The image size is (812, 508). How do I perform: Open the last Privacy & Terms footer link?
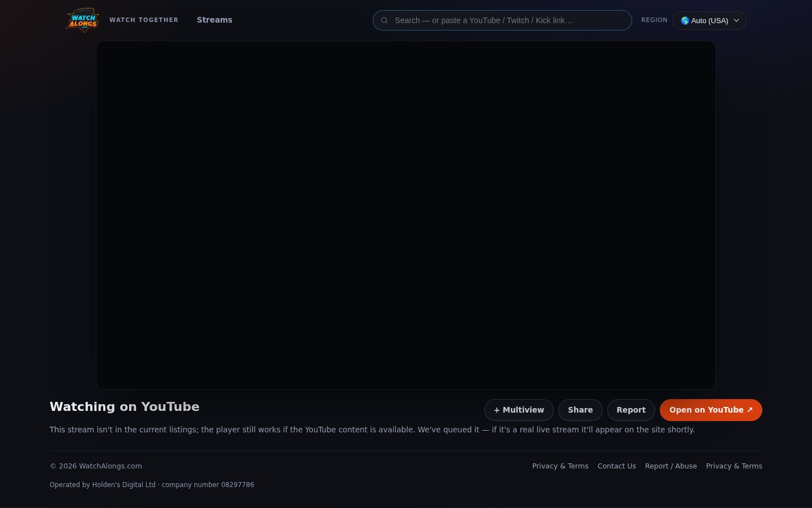click(734, 466)
